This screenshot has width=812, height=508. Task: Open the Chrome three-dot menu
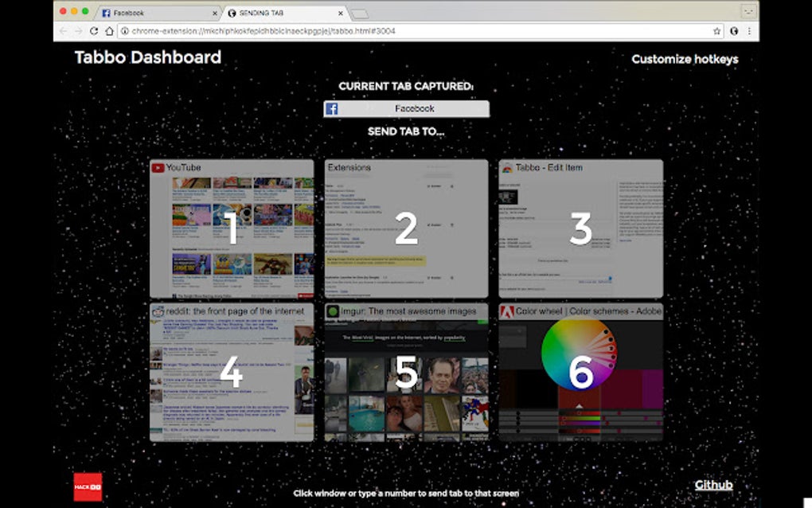[x=749, y=31]
